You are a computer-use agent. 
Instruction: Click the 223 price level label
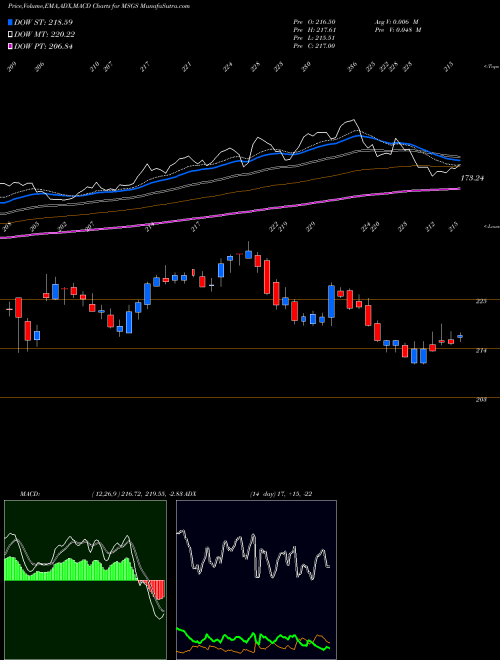tap(481, 301)
